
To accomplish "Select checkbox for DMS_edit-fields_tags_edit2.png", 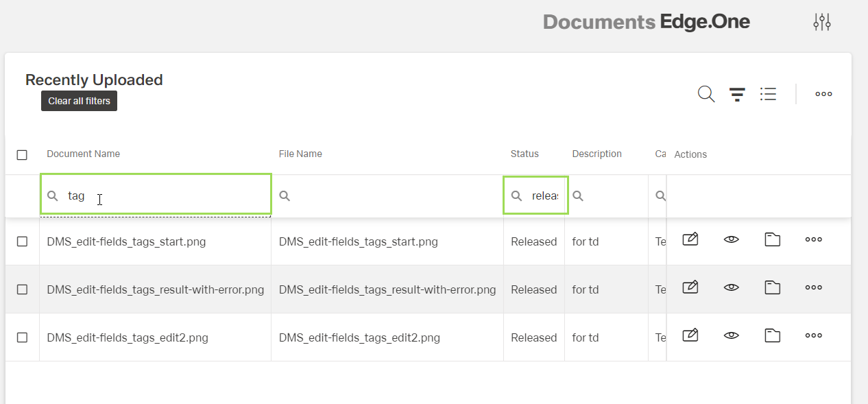I will (22, 337).
